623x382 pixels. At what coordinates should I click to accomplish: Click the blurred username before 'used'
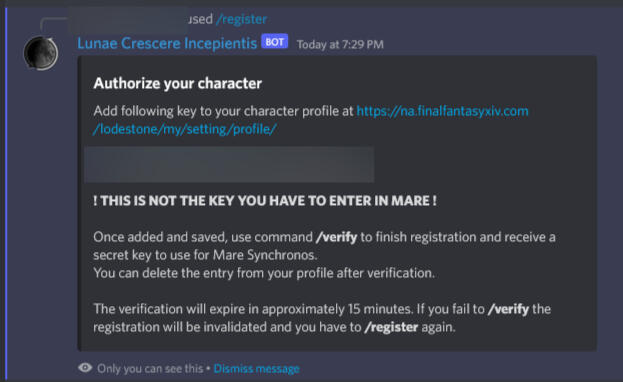click(128, 19)
